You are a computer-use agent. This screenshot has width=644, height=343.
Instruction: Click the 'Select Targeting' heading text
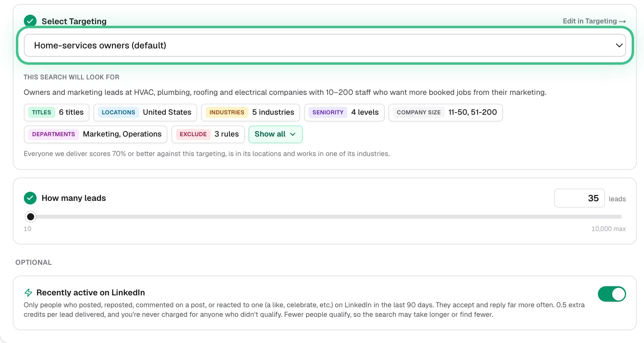pos(74,21)
